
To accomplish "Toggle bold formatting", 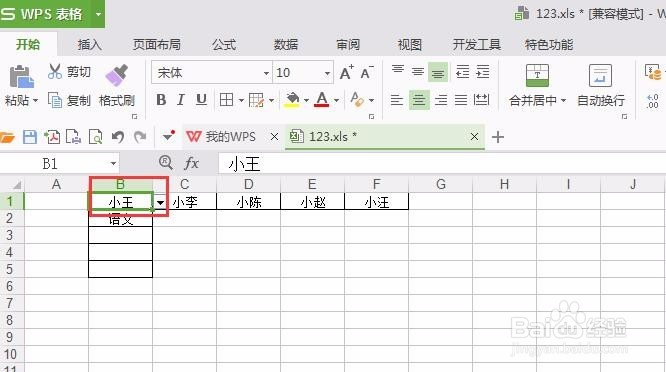I will point(161,100).
